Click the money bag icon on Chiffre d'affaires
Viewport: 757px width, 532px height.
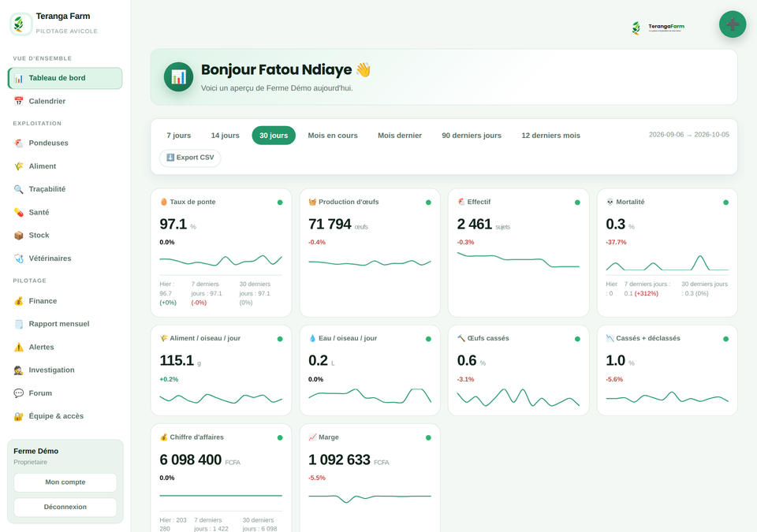(x=164, y=437)
